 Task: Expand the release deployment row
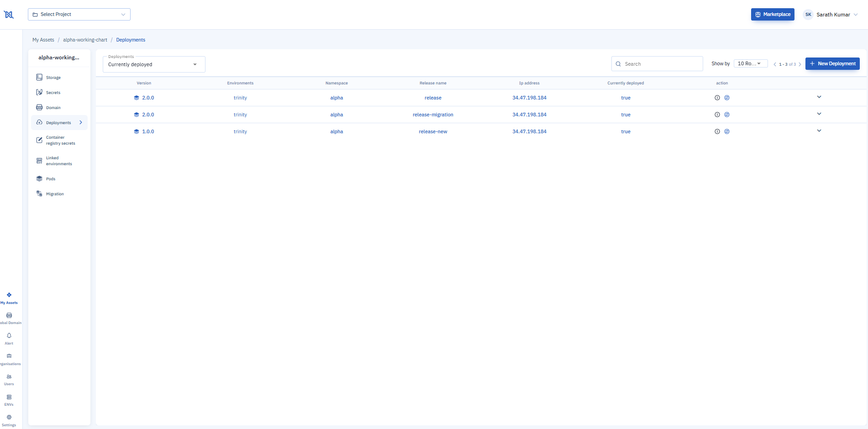click(819, 97)
